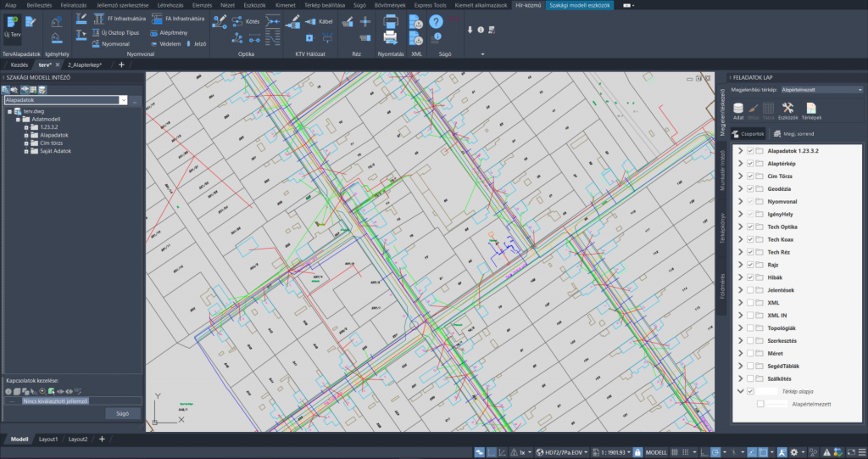This screenshot has width=868, height=459.
Task: Toggle the Cím Törzs layer checkbox
Action: click(x=750, y=176)
